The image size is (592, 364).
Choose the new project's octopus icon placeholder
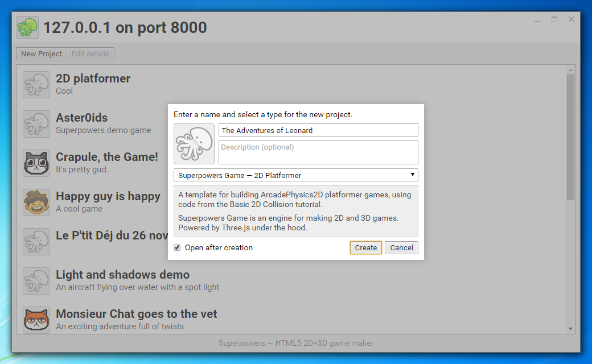click(x=194, y=144)
